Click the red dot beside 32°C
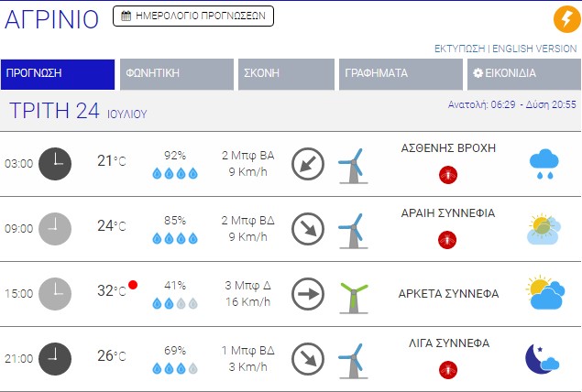The height and width of the screenshot is (392, 582). click(134, 285)
